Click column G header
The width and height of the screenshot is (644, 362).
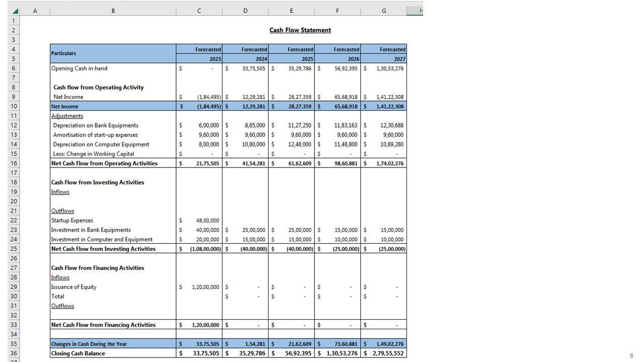tap(383, 11)
